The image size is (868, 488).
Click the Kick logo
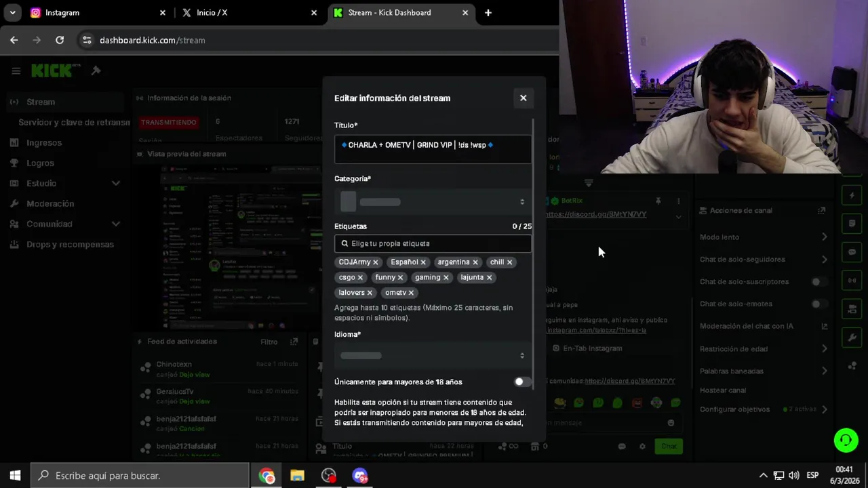tap(56, 70)
